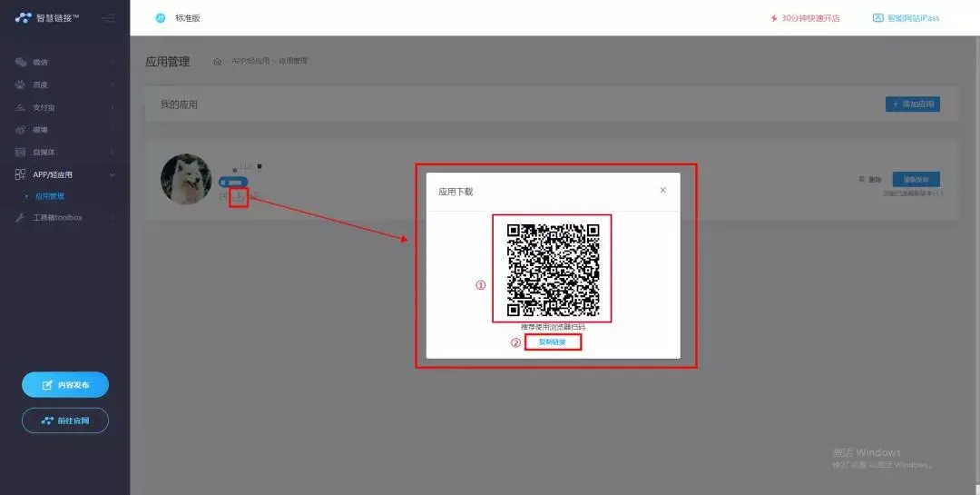980x495 pixels.
Task: Click the 前往官网 button
Action: [x=65, y=421]
